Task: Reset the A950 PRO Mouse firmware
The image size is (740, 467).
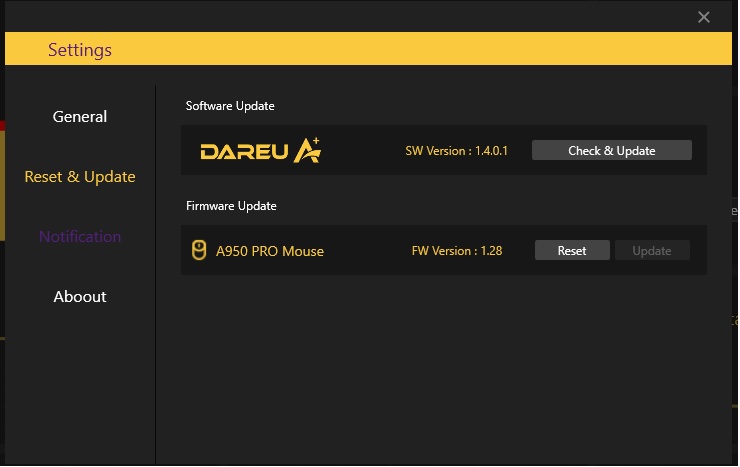Action: tap(572, 250)
